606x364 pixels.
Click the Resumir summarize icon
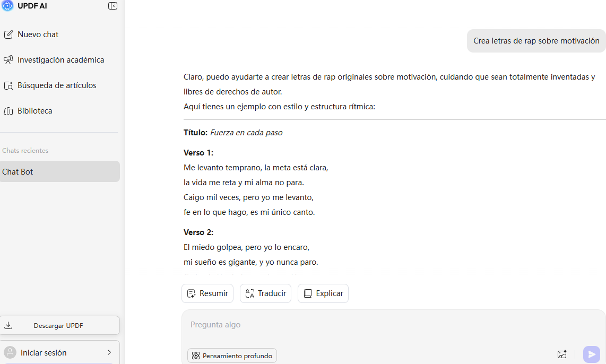pos(192,293)
